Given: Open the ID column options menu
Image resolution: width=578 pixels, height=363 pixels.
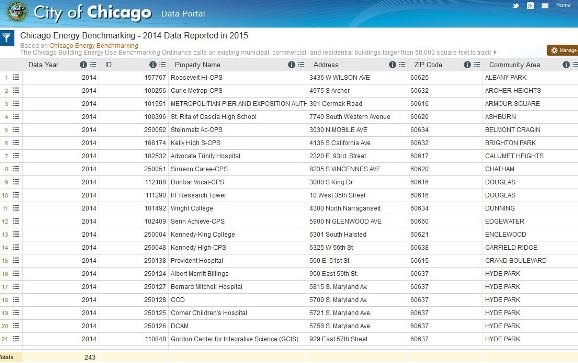Looking at the screenshot, I should point(163,64).
